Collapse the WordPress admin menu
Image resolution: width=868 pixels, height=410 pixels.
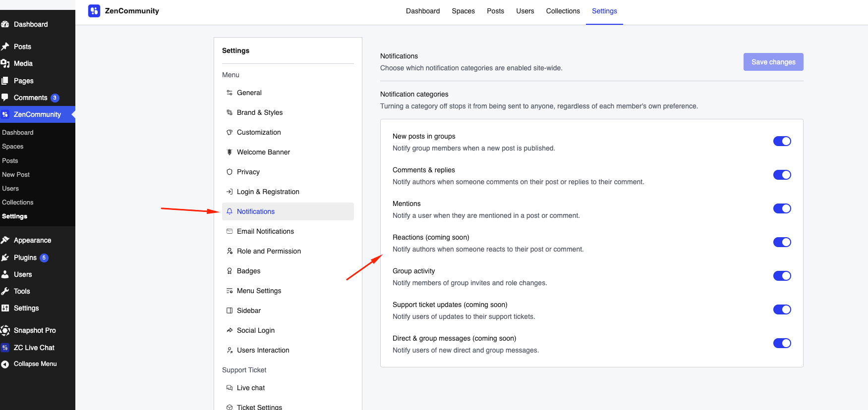coord(35,364)
